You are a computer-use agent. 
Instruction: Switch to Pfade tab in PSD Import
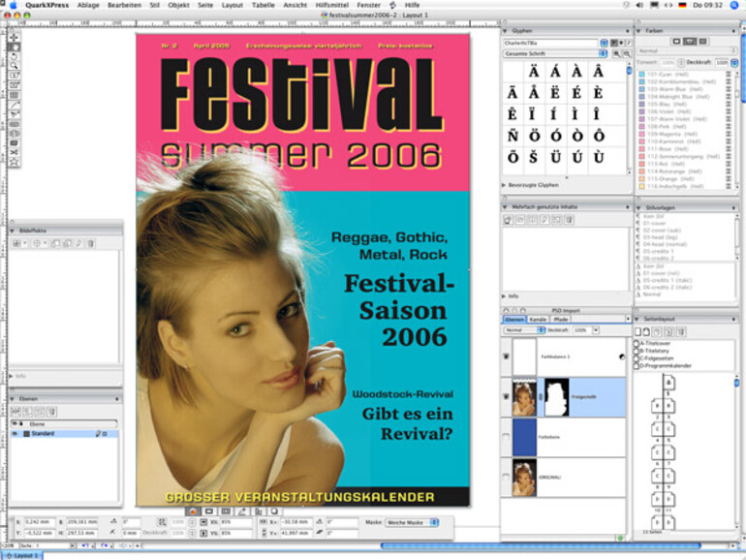coord(561,320)
